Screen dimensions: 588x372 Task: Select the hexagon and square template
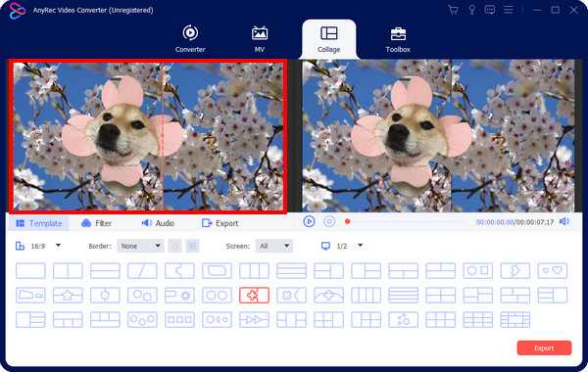coord(478,270)
